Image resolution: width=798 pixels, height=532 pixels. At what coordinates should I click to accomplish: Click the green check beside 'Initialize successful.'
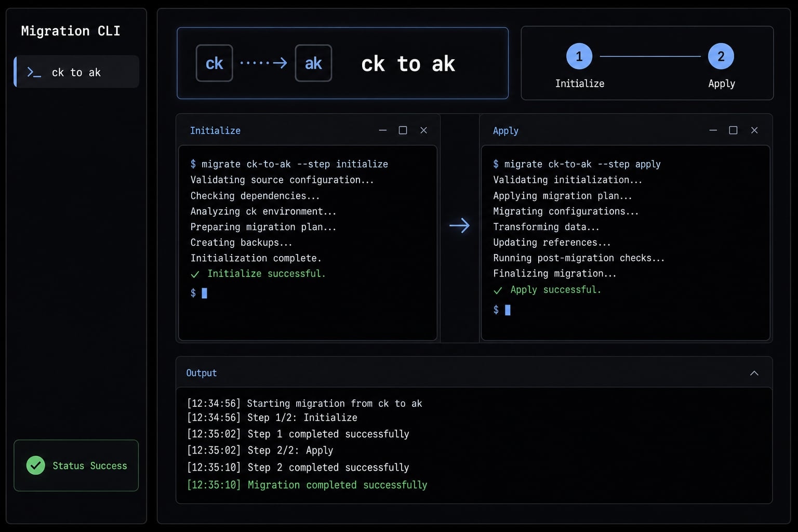point(195,274)
